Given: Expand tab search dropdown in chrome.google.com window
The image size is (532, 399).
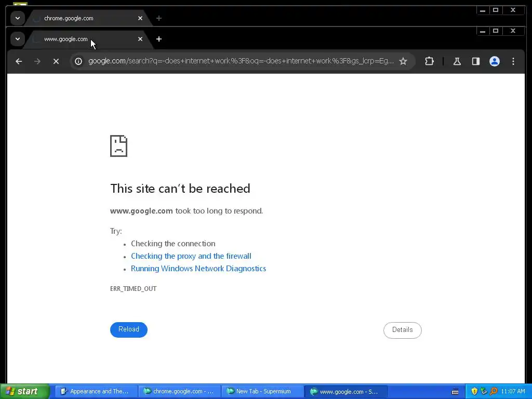Looking at the screenshot, I should (18, 18).
